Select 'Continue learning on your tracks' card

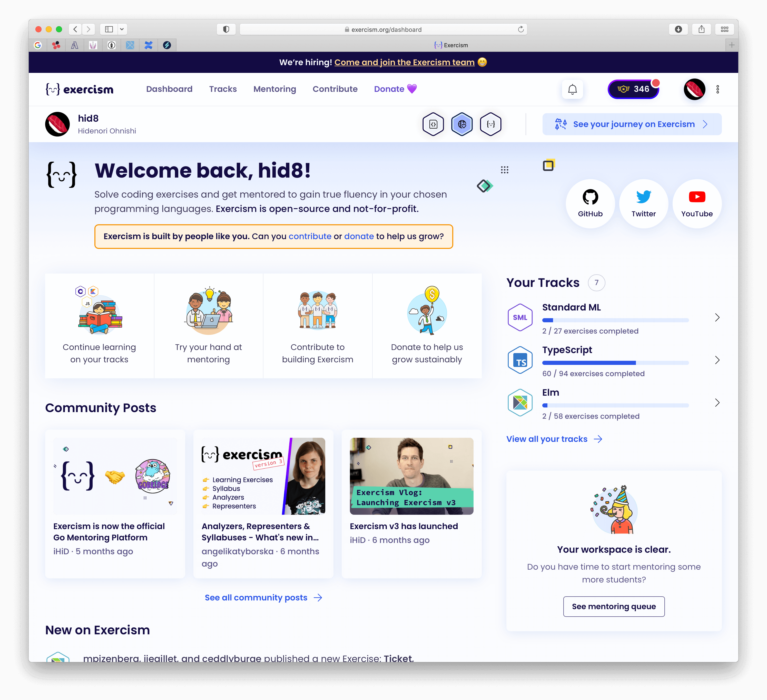tap(99, 326)
